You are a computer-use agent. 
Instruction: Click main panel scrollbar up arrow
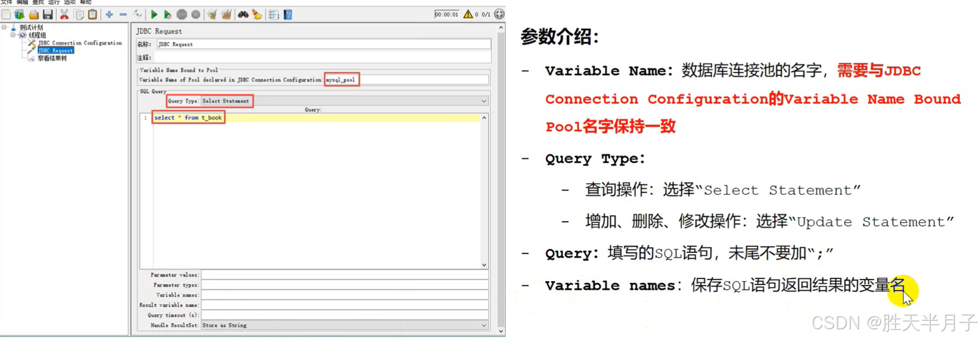tap(501, 27)
